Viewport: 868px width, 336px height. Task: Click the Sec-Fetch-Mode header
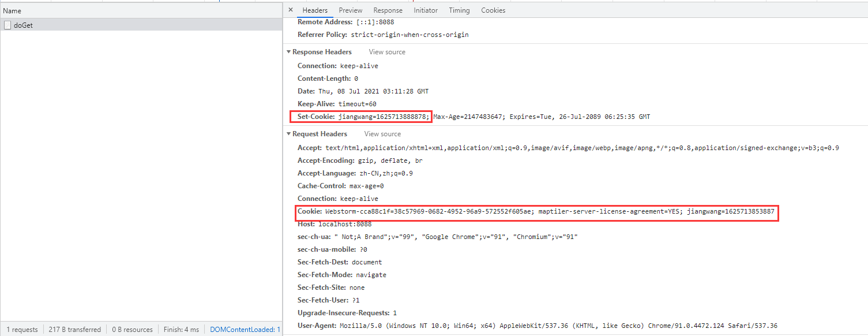tap(342, 275)
